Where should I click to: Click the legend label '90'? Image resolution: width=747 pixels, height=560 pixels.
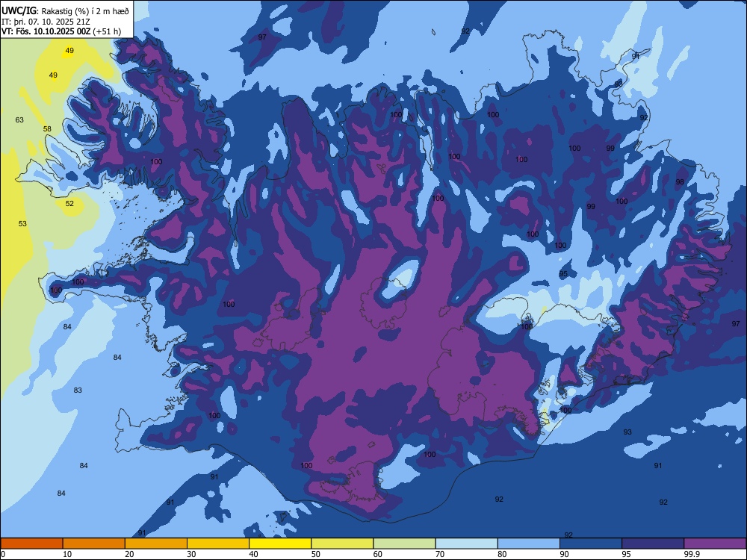click(564, 554)
